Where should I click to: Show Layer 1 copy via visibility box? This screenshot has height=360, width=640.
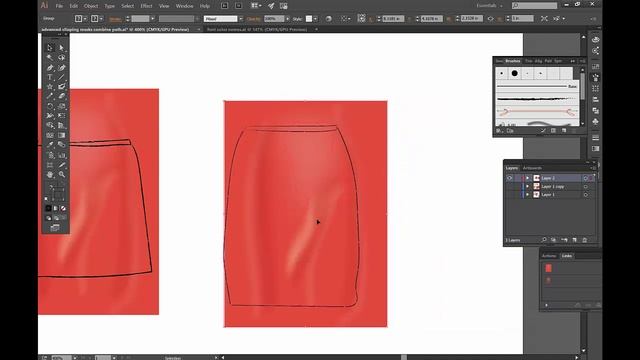pyautogui.click(x=509, y=187)
